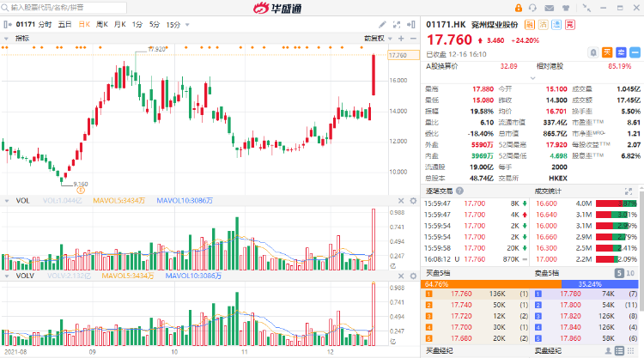This screenshot has height=358, width=644.
Task: Click the orange 买 buy button
Action: coord(607,52)
